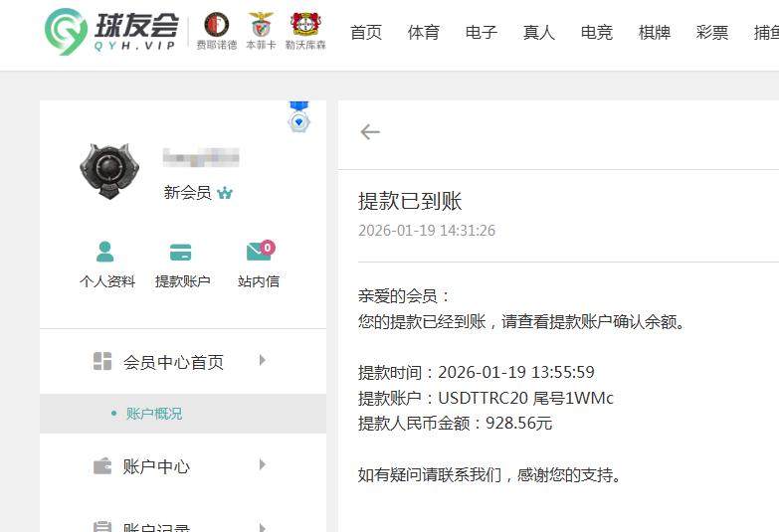
Task: Go to the 首页 nav item
Action: tap(366, 32)
